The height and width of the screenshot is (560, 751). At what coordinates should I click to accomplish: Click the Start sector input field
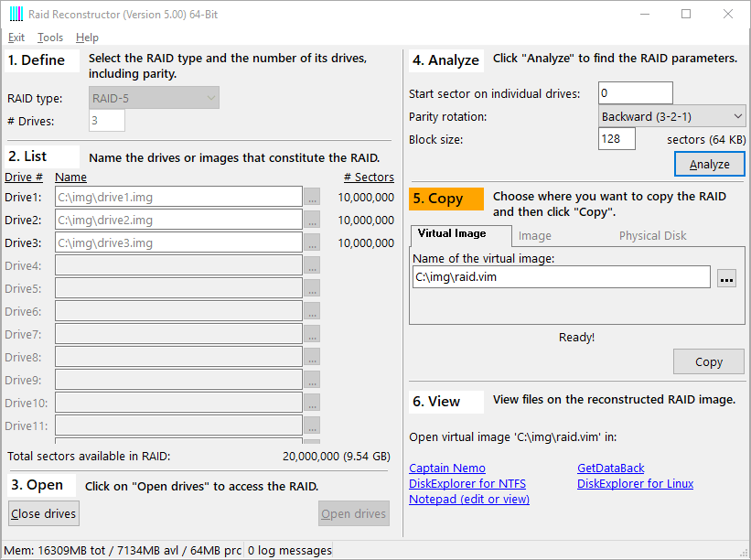(x=635, y=93)
